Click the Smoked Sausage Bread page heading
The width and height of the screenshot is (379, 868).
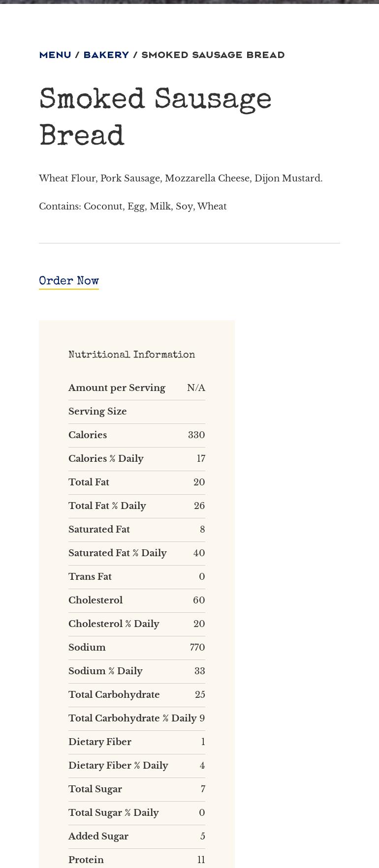tap(155, 118)
